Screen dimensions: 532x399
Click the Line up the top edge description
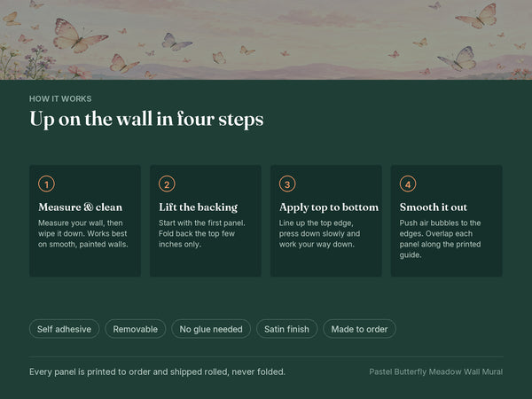[319, 233]
